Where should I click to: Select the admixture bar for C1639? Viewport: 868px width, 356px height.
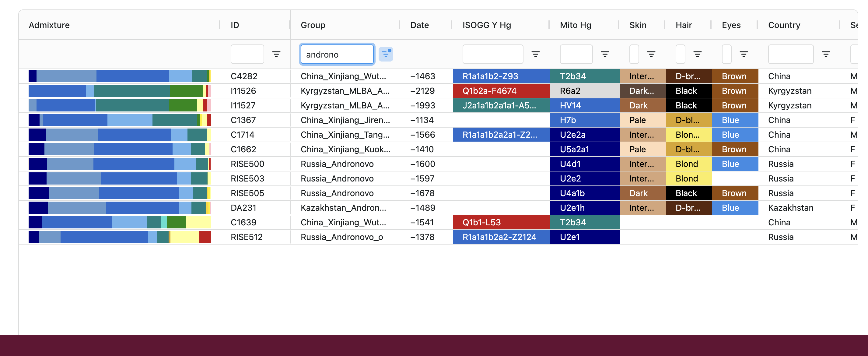click(x=120, y=222)
